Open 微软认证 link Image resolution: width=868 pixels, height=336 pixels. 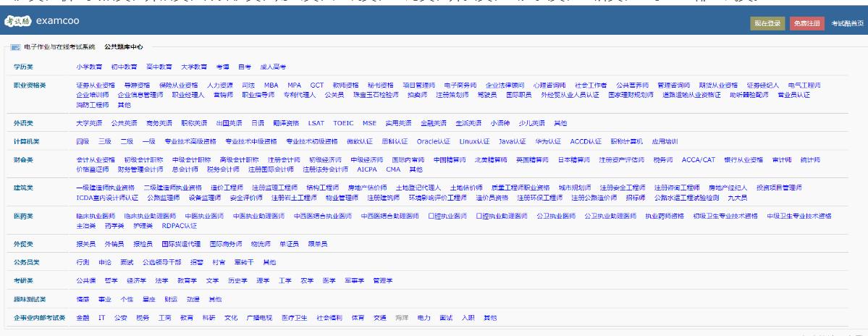click(x=359, y=141)
